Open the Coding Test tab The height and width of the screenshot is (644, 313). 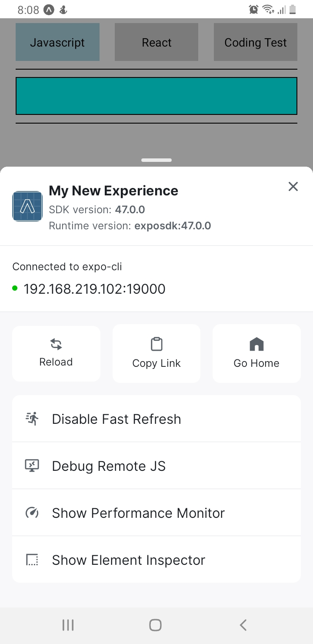(x=256, y=42)
